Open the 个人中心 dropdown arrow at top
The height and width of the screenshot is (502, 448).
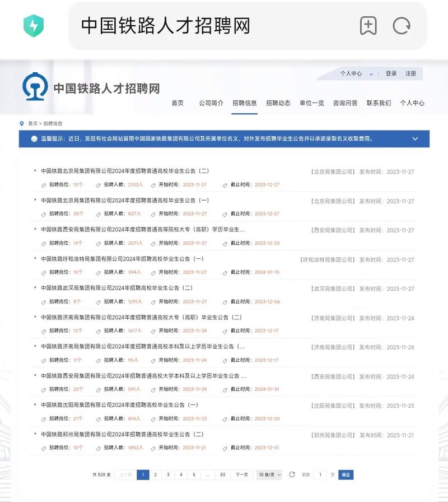371,75
